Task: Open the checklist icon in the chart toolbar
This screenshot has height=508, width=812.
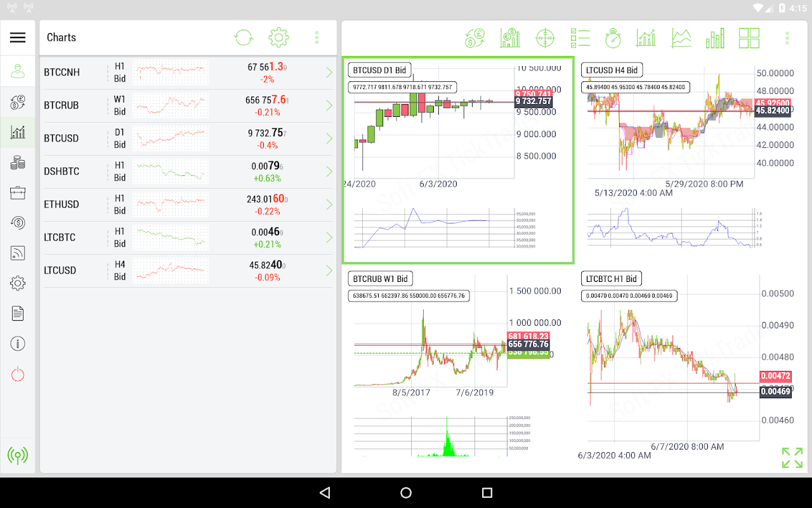Action: (x=580, y=37)
